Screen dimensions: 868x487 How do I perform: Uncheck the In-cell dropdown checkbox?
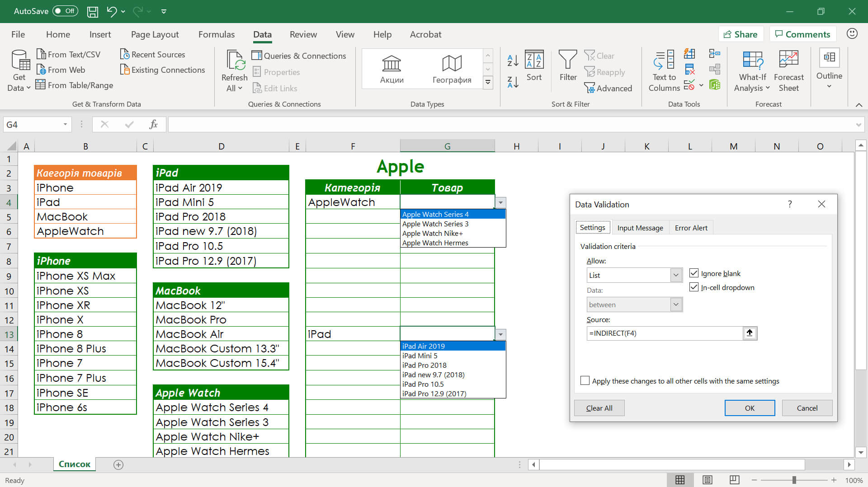[694, 287]
